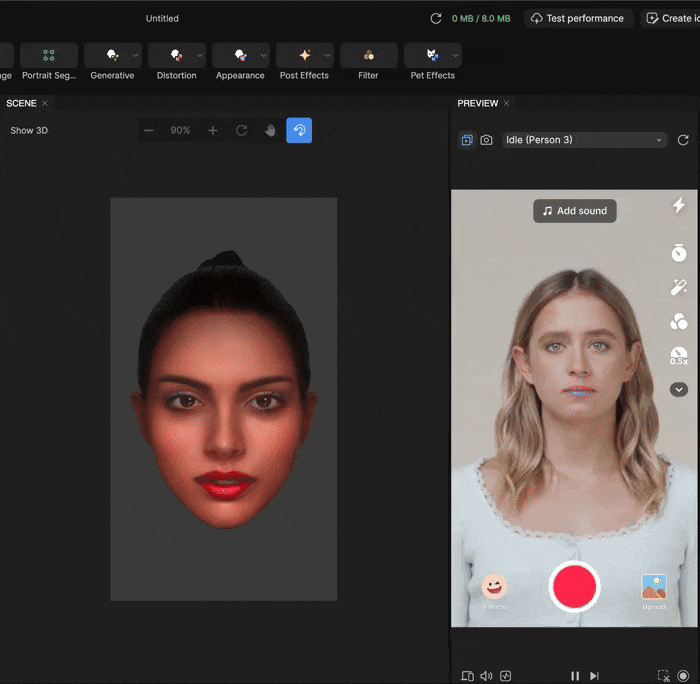Refresh the preview with reload icon
This screenshot has height=684, width=700.
coord(683,140)
